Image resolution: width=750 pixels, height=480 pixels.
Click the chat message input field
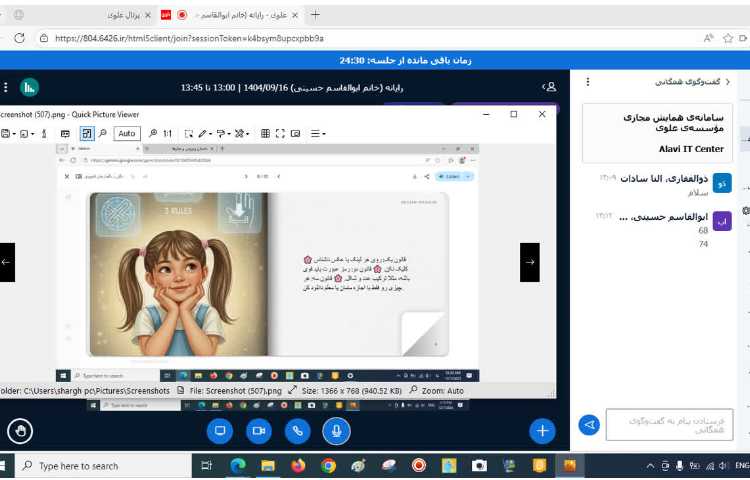(669, 425)
